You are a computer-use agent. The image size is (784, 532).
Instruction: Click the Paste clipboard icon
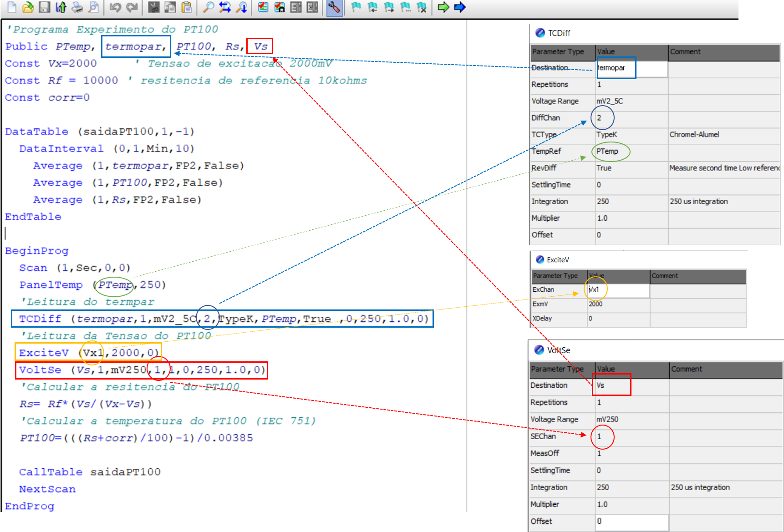(x=186, y=7)
